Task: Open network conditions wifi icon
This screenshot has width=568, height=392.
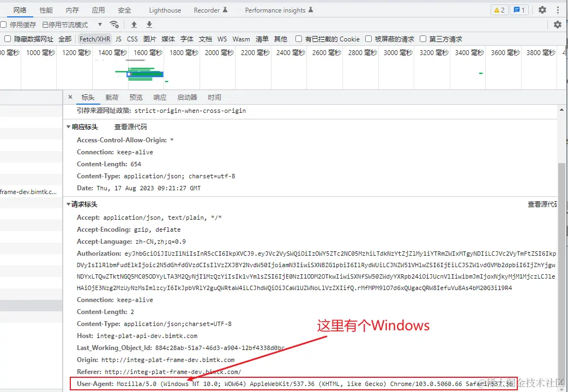Action: coord(114,25)
